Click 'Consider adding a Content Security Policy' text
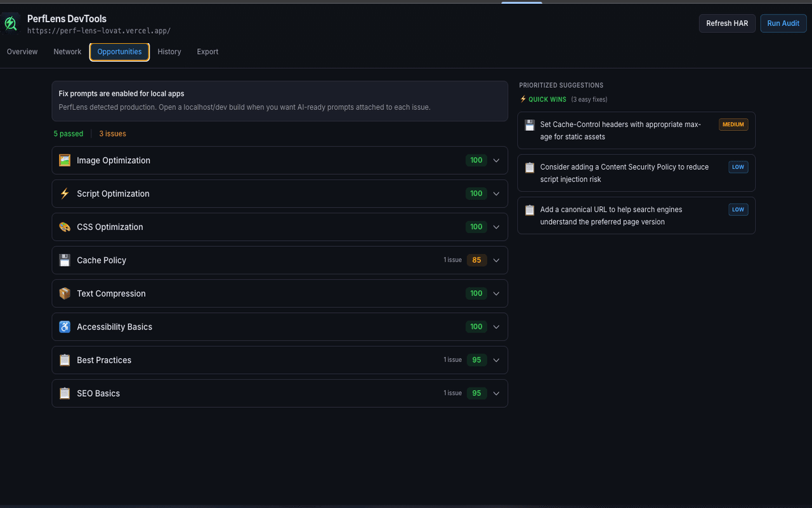Image resolution: width=812 pixels, height=508 pixels. [624, 173]
